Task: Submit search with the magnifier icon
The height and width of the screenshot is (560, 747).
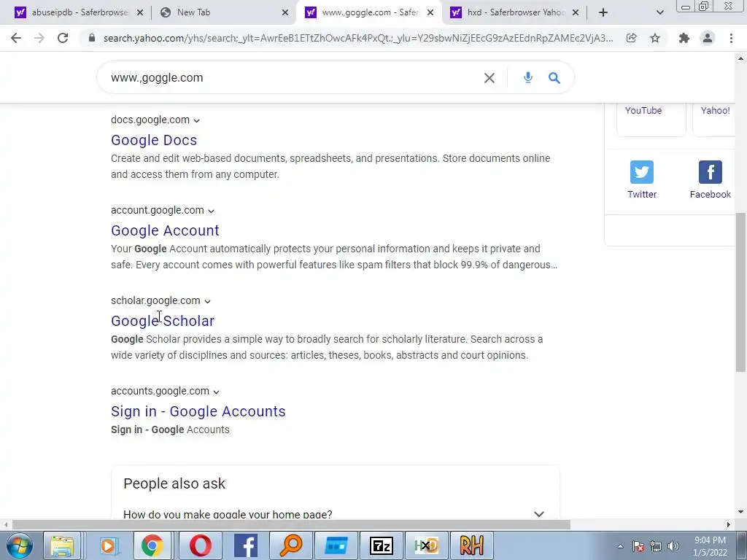Action: tap(554, 77)
